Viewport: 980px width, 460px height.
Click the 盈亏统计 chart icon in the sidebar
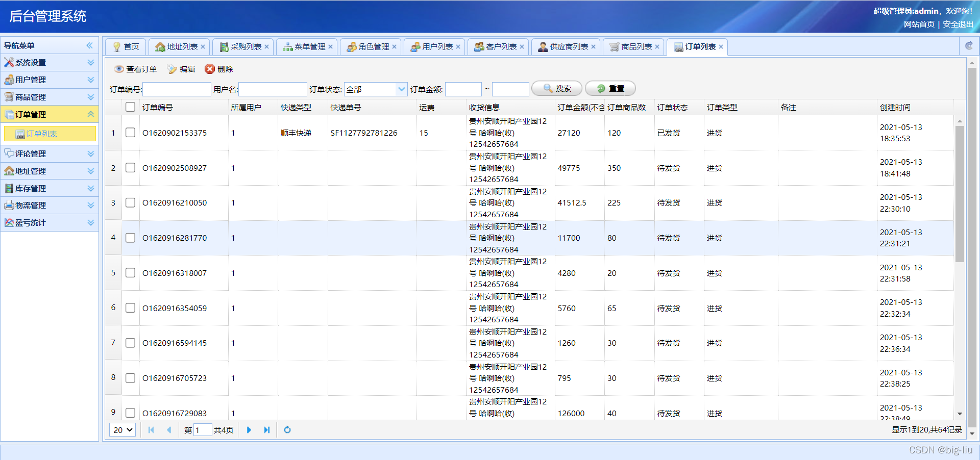point(9,222)
